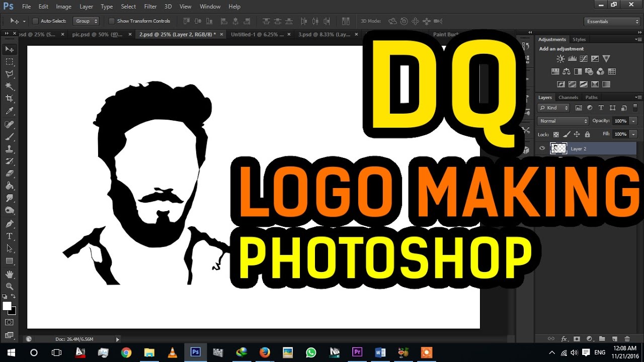Image resolution: width=644 pixels, height=362 pixels.
Task: Add a Brightness/Contrast adjustment
Action: point(560,58)
